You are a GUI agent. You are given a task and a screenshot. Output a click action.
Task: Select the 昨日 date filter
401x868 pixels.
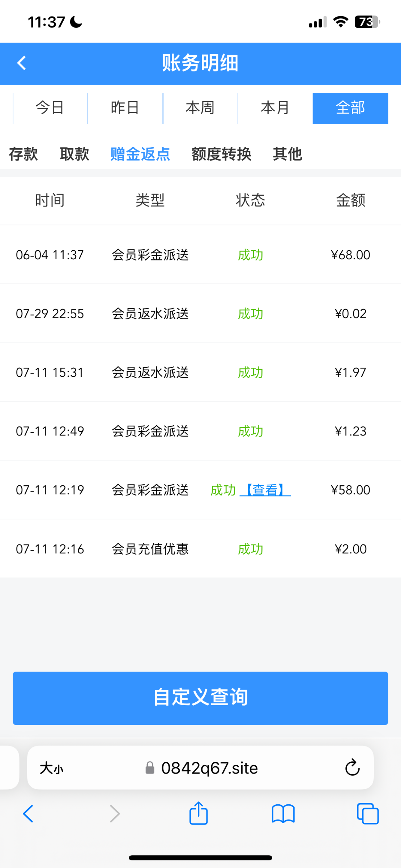click(125, 108)
